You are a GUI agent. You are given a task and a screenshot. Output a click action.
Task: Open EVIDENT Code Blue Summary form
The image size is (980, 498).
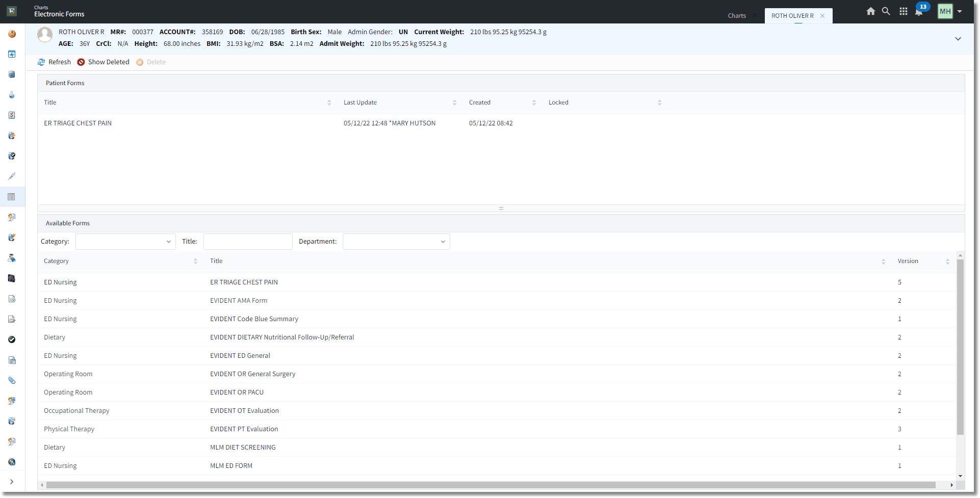click(x=254, y=319)
